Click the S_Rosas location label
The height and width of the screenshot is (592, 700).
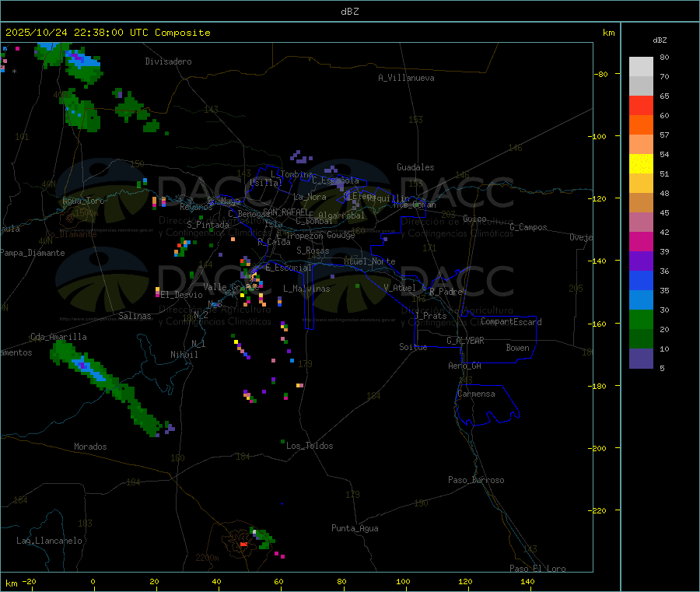313,250
